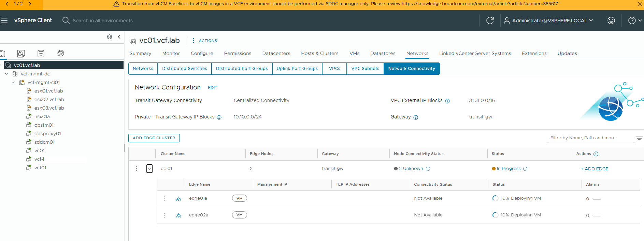The image size is (644, 241).
Task: Open the filter options icon for edge clusters
Action: click(x=639, y=138)
